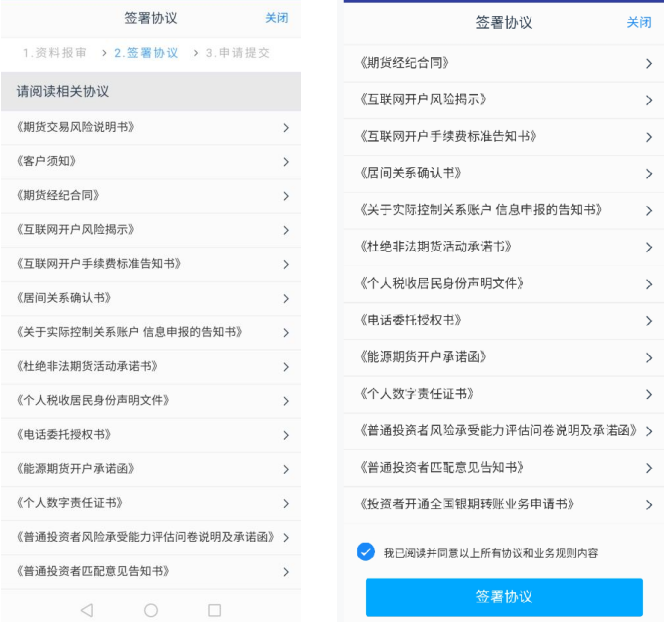Click 关闭 on the left phone screen

[x=276, y=18]
